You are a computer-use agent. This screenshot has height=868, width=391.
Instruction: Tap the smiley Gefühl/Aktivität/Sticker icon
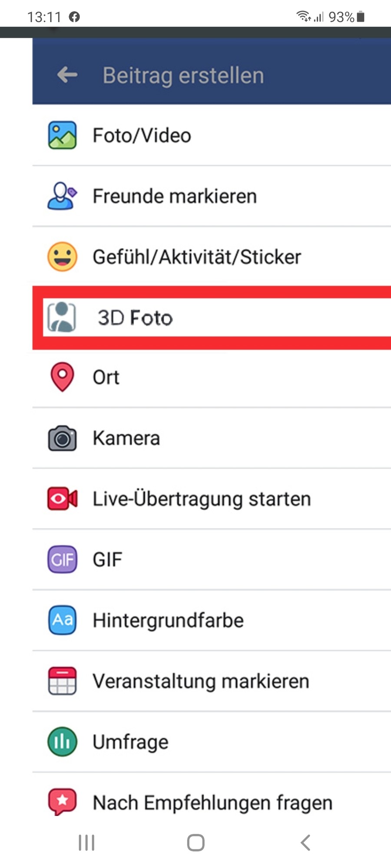tap(62, 256)
